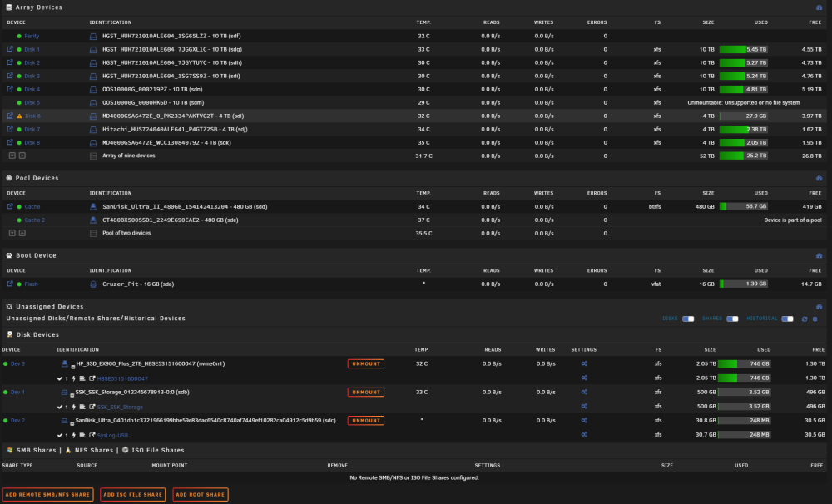Unmount the SanDisk_Ultra sdc device
Image resolution: width=832 pixels, height=504 pixels.
tap(365, 420)
